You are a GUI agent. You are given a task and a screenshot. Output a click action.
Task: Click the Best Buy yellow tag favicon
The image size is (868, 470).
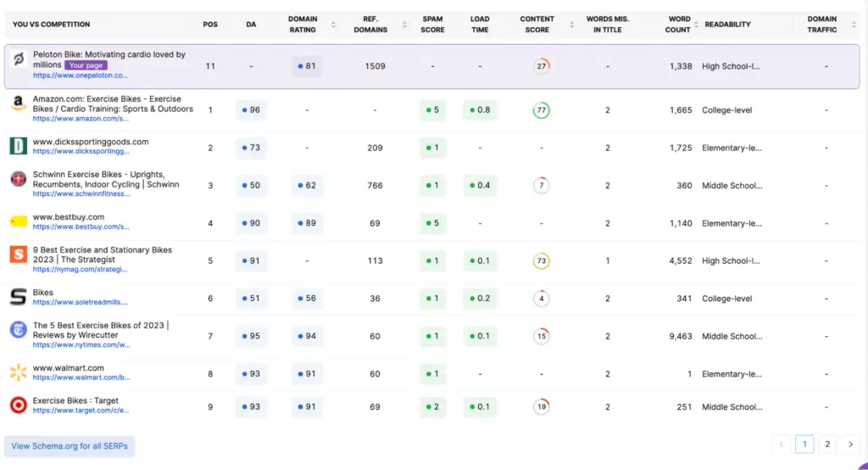click(x=19, y=221)
